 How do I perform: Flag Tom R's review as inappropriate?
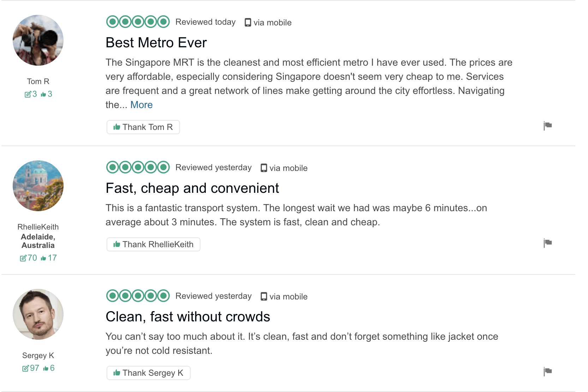[x=547, y=126]
